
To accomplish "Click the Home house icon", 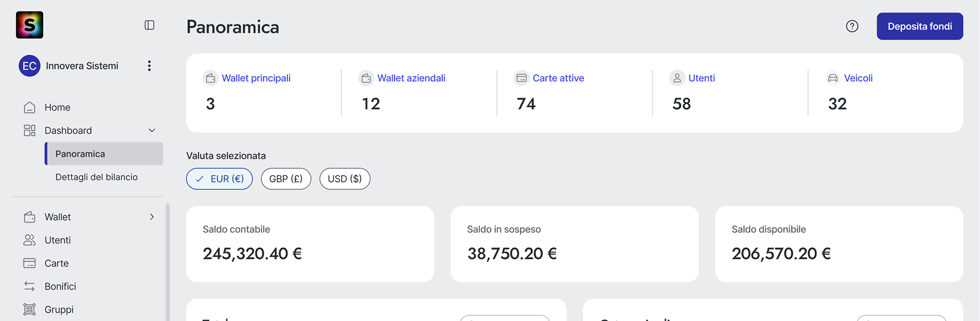I will [30, 107].
